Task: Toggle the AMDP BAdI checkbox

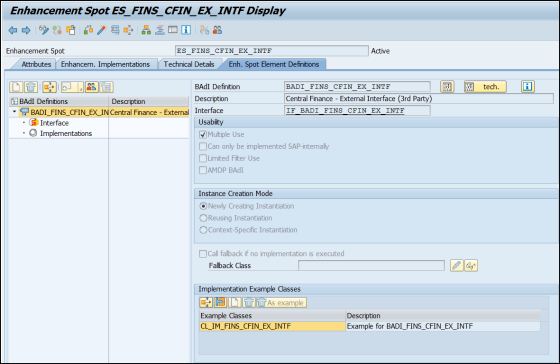Action: point(202,170)
